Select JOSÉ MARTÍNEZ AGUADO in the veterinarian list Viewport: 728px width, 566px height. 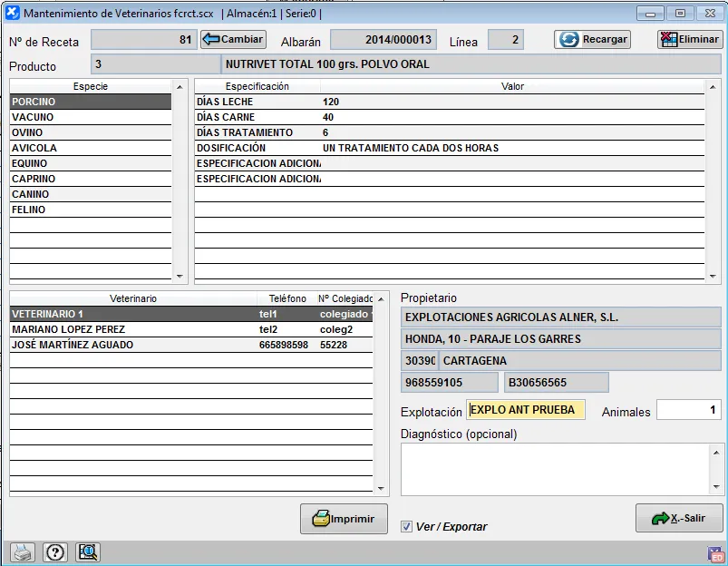(x=131, y=346)
